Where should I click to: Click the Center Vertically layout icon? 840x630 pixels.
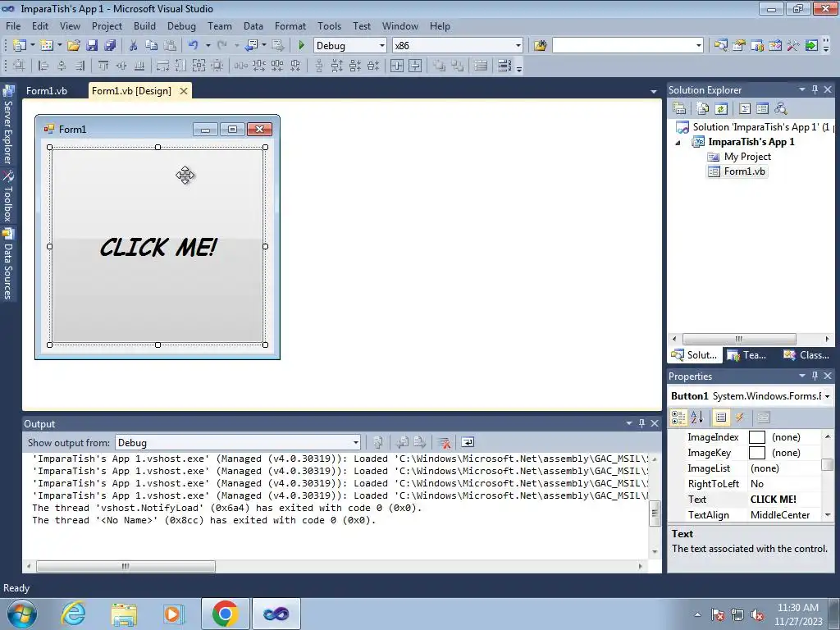pos(415,66)
